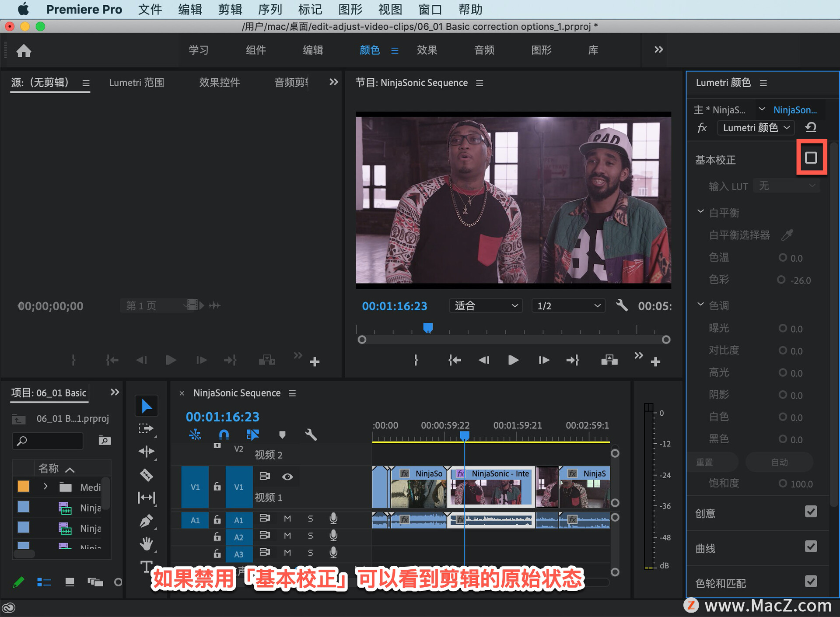Mute audio track A1
This screenshot has height=617, width=840.
coord(287,519)
